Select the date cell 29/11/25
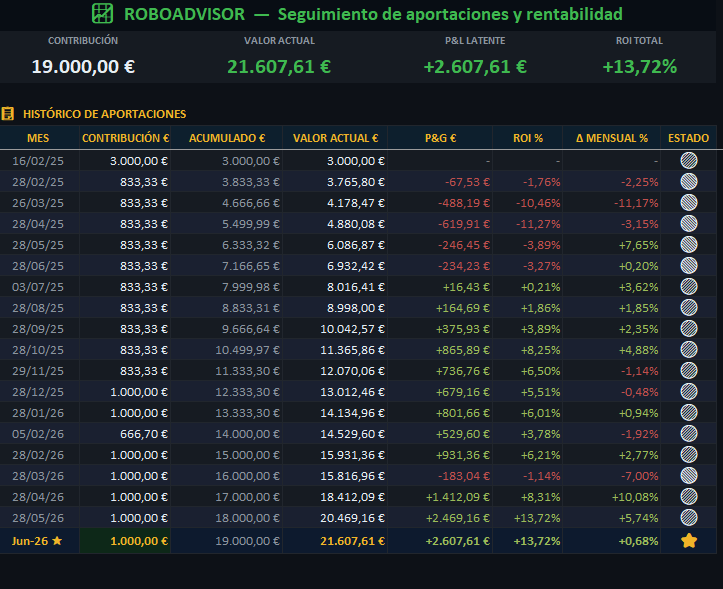Image resolution: width=723 pixels, height=589 pixels. [x=38, y=371]
